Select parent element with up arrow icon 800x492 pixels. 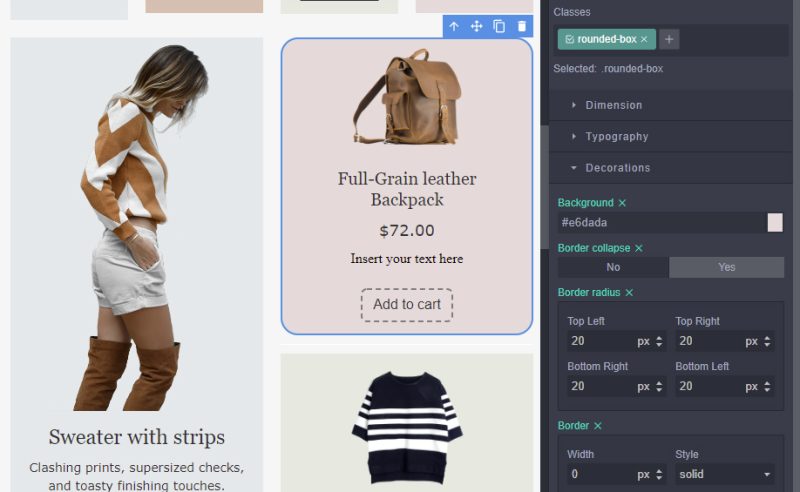point(454,26)
